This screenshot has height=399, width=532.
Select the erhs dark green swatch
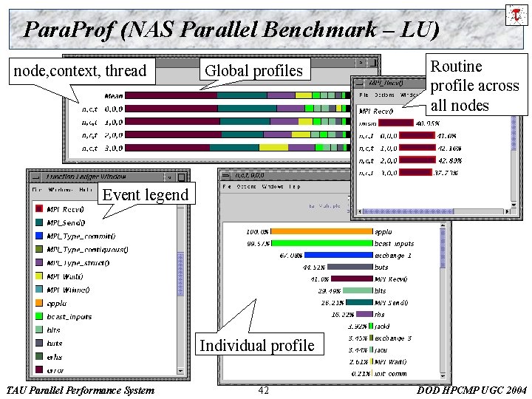click(x=39, y=356)
